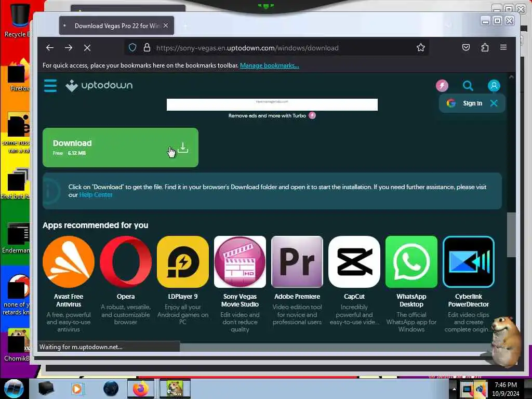Open Sony Vegas Movie Studio icon
This screenshot has width=532, height=399.
pyautogui.click(x=240, y=262)
